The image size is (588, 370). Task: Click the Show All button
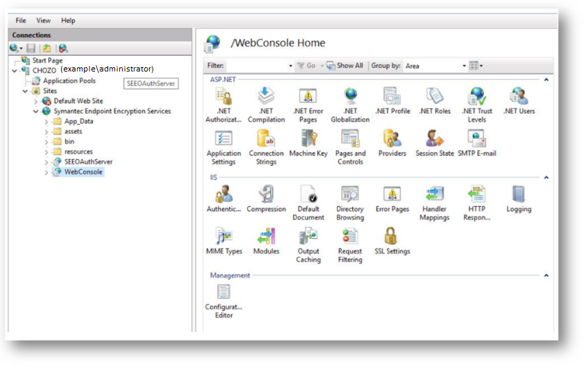tap(345, 66)
